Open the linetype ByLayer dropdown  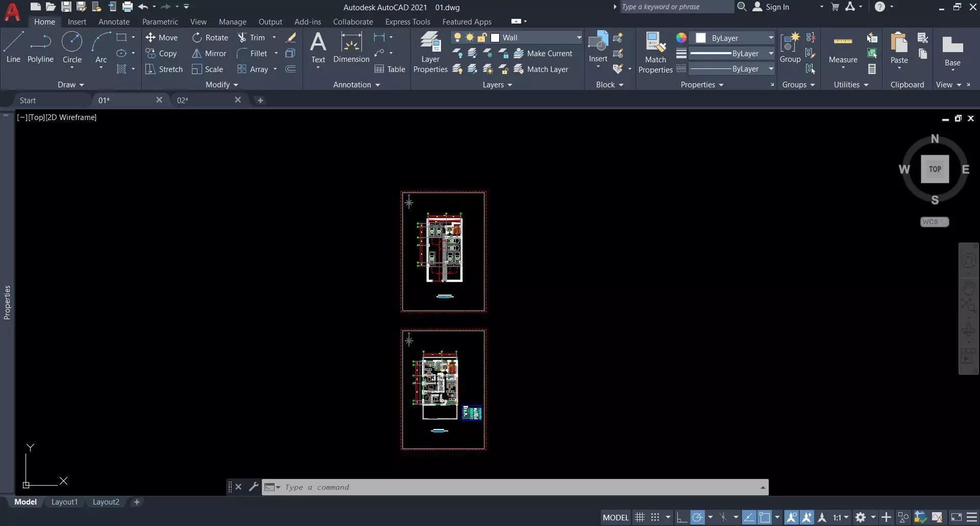(x=771, y=68)
